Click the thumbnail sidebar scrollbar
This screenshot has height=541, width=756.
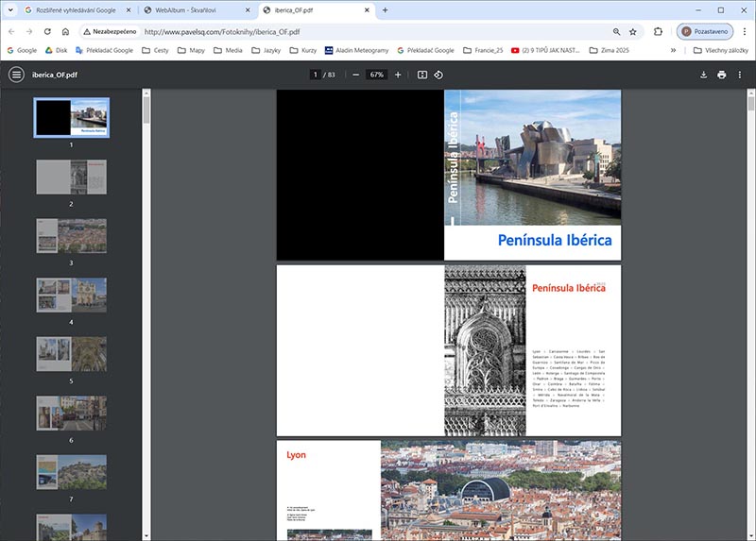tap(146, 109)
